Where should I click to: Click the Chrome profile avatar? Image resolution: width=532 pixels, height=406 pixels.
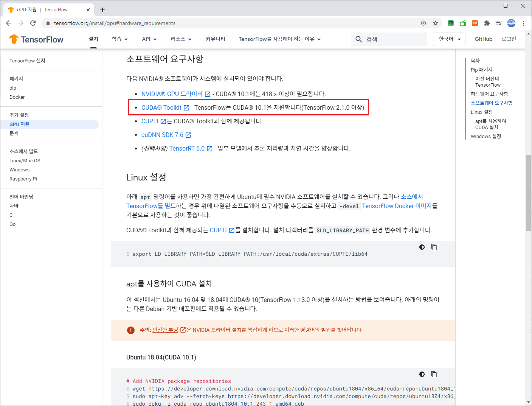(511, 23)
